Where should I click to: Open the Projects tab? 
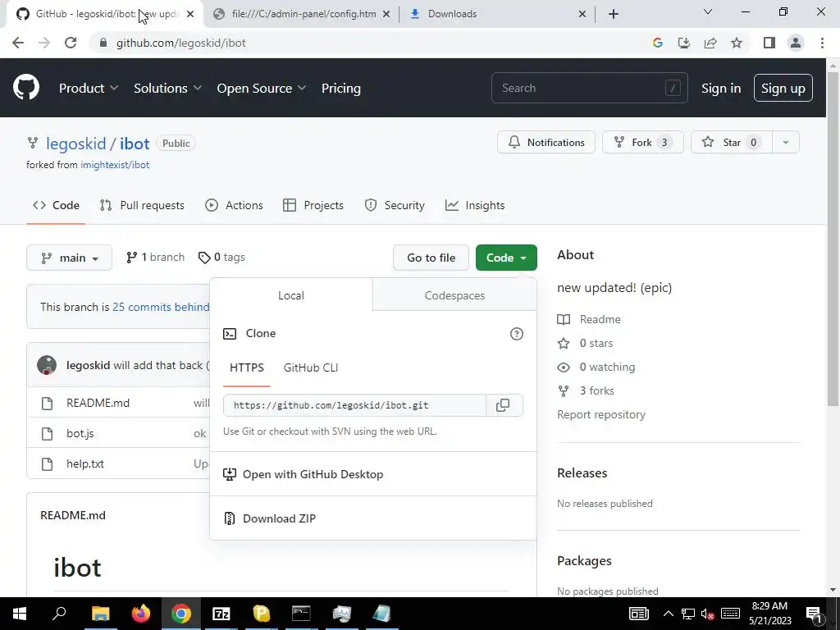(313, 205)
